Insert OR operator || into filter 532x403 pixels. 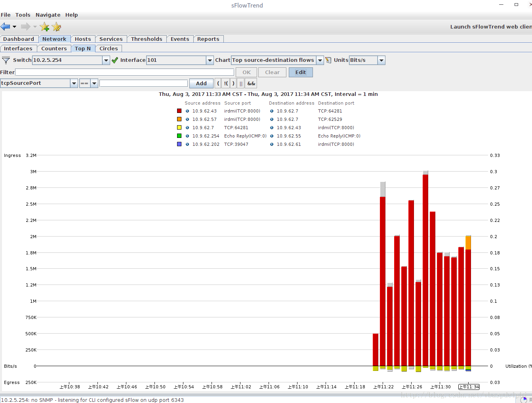click(x=241, y=83)
